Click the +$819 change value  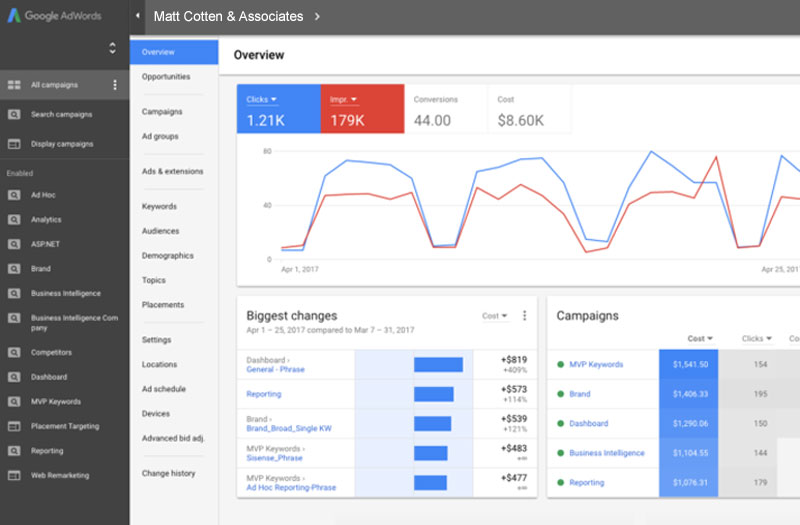pos(514,360)
